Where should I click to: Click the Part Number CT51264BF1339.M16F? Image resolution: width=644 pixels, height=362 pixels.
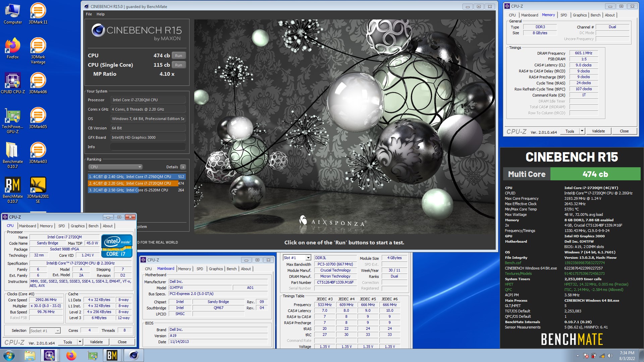click(x=335, y=282)
